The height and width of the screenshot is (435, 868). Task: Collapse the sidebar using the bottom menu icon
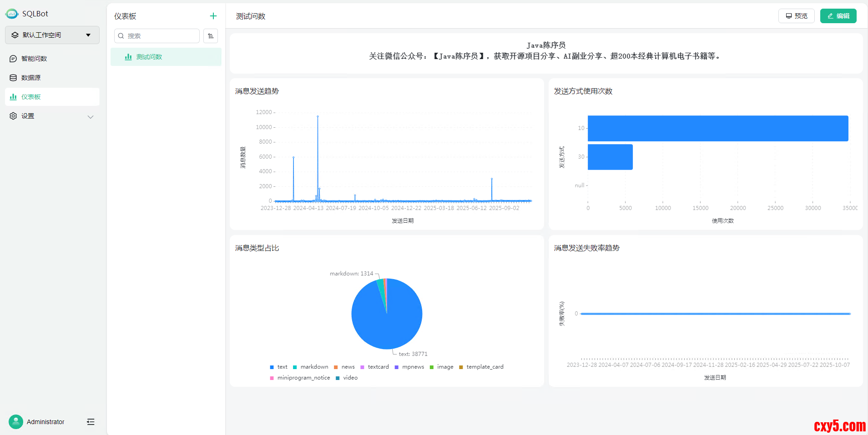(x=91, y=422)
